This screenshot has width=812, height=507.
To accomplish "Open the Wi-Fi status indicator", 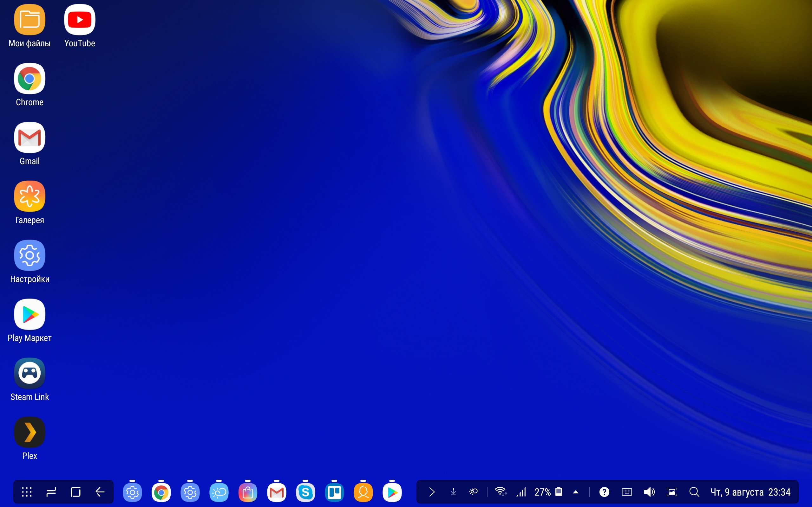I will click(x=501, y=492).
